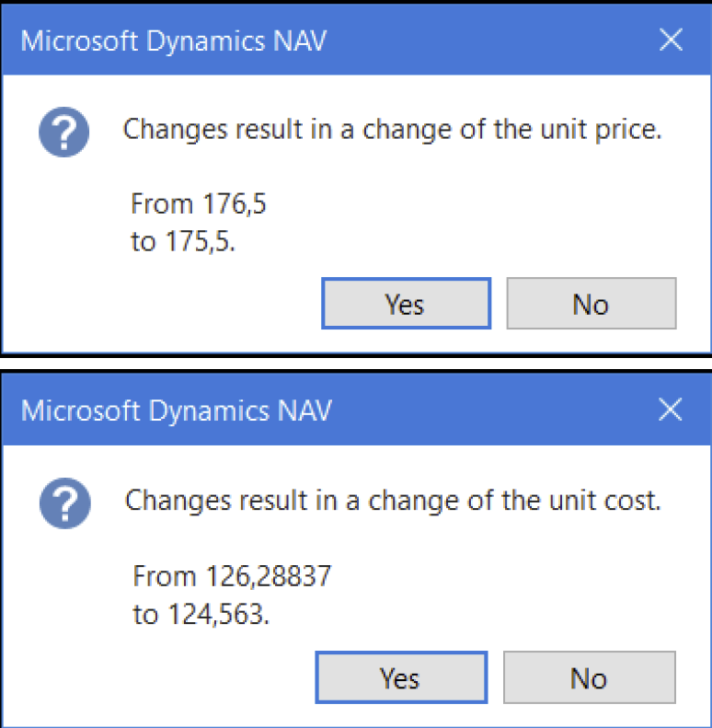Click blank area left of Yes in price dialog
712x728 pixels.
[x=163, y=304]
